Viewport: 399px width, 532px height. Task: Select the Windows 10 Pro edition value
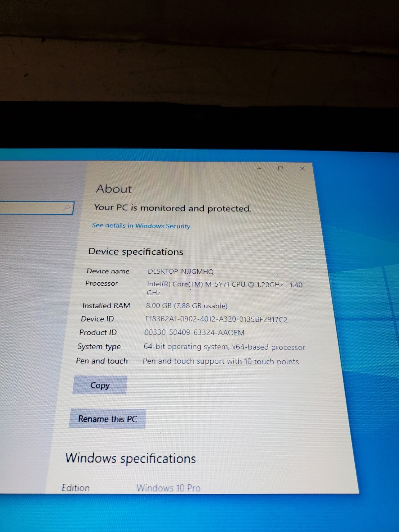pos(168,488)
